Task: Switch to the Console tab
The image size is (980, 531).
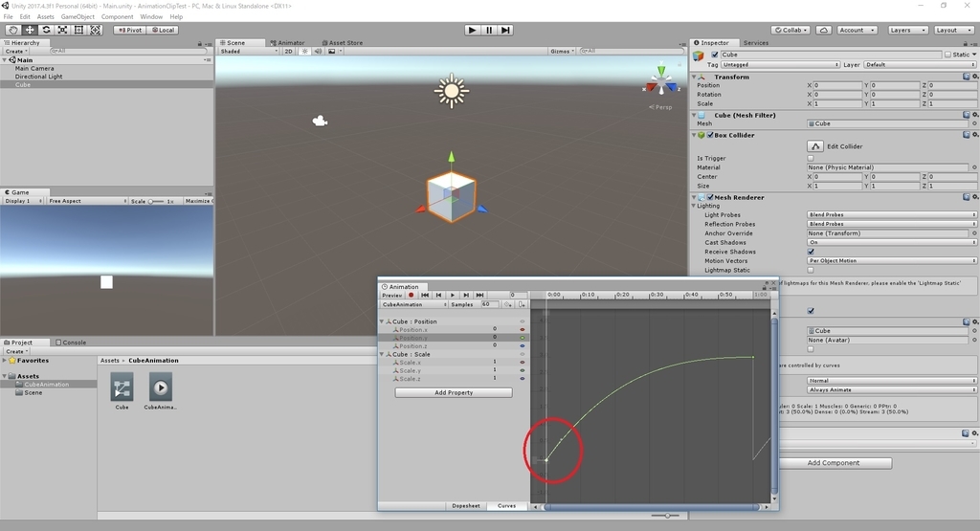Action: [71, 343]
